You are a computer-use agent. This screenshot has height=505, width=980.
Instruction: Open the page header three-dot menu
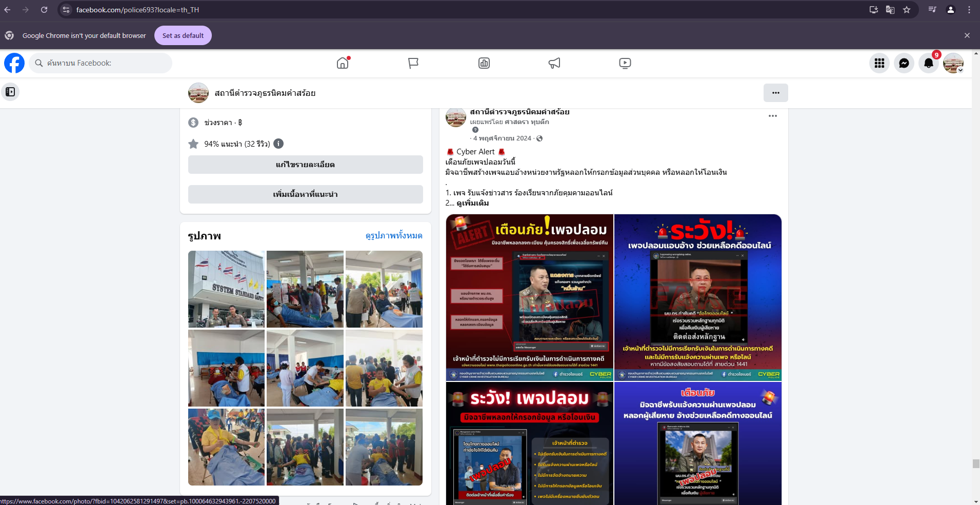pos(775,93)
